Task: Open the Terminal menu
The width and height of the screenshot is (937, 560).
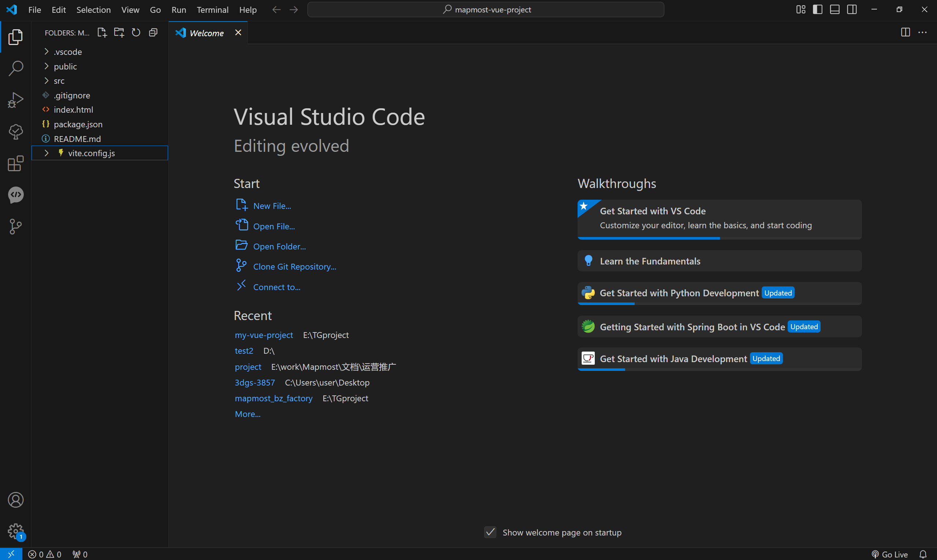Action: (x=213, y=10)
